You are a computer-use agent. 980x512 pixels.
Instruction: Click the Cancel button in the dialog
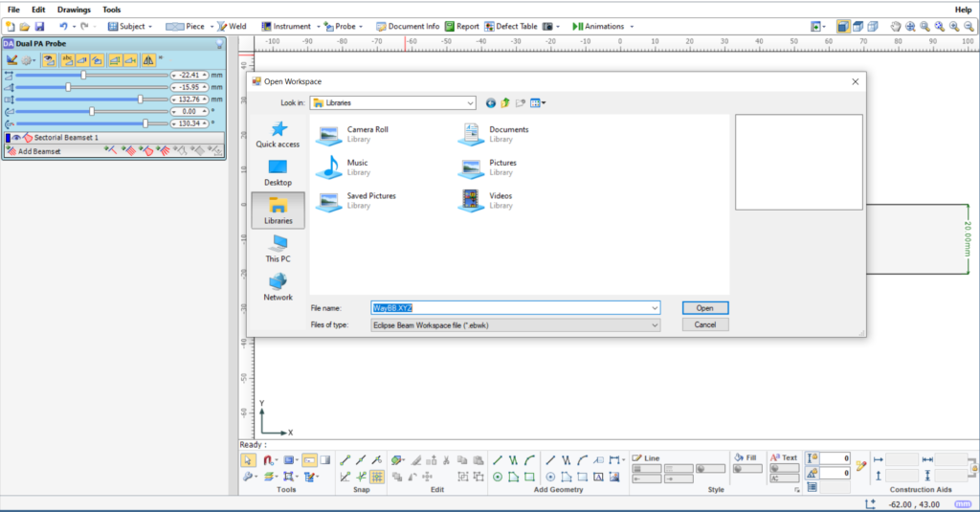click(705, 324)
